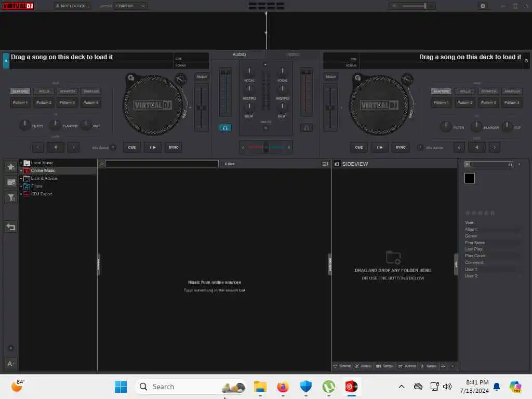532x399 pixels.
Task: Click the SIDEVIEW panel icon
Action: (337, 164)
